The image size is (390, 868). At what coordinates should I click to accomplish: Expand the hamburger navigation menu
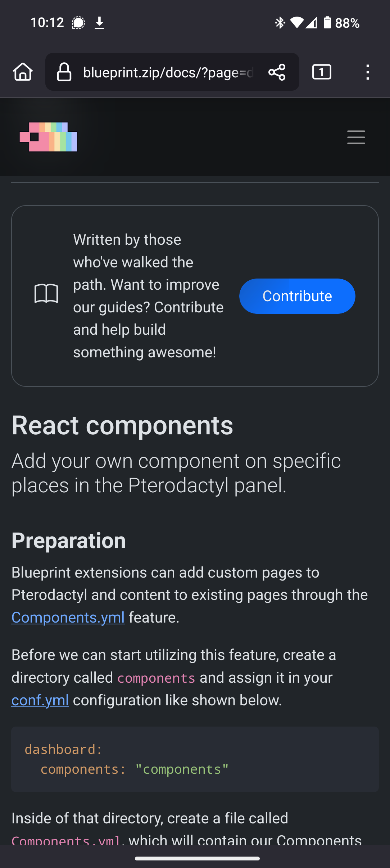[356, 137]
